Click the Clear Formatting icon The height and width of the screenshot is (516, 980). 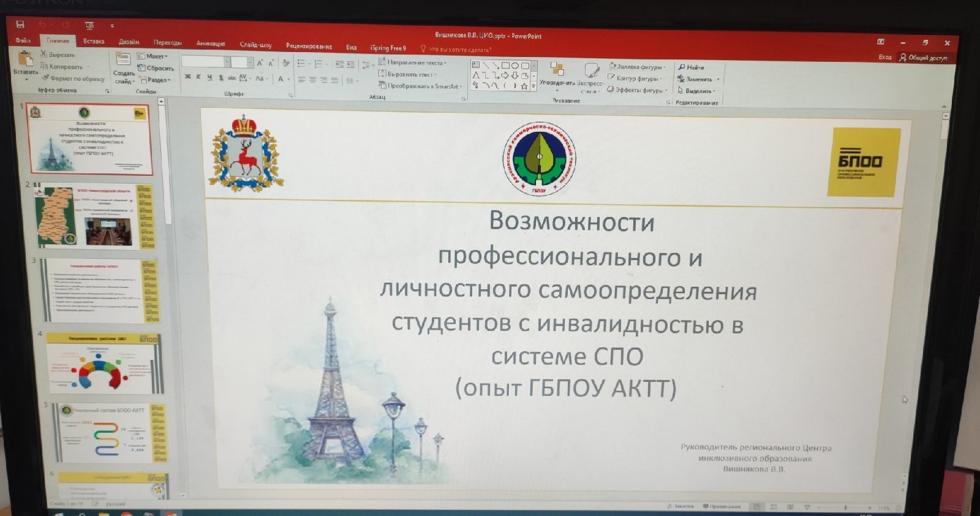(x=285, y=63)
